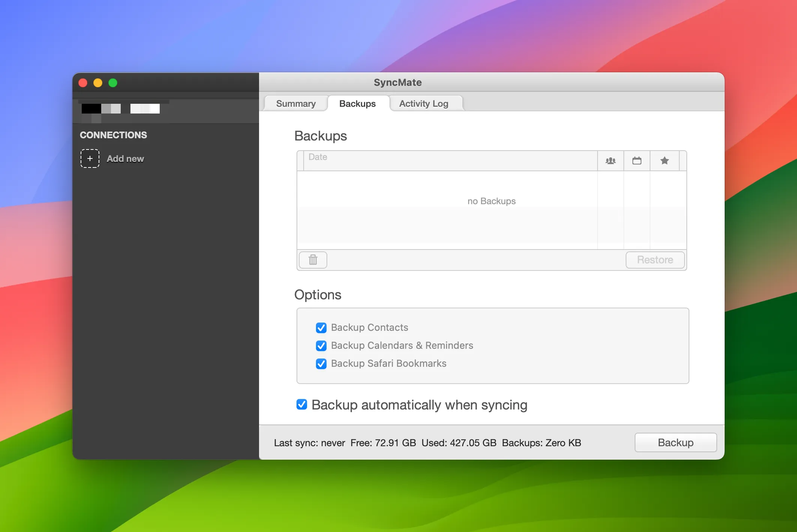Screen dimensions: 797x532
Task: Click 'Backups: Zero KB' status text
Action: [541, 443]
